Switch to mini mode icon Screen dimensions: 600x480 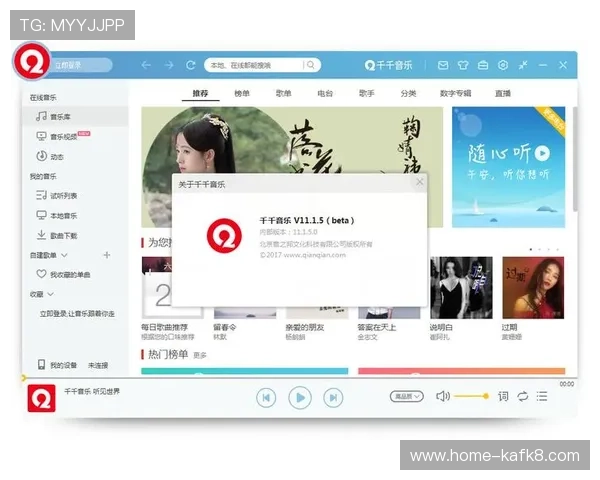coord(523,65)
